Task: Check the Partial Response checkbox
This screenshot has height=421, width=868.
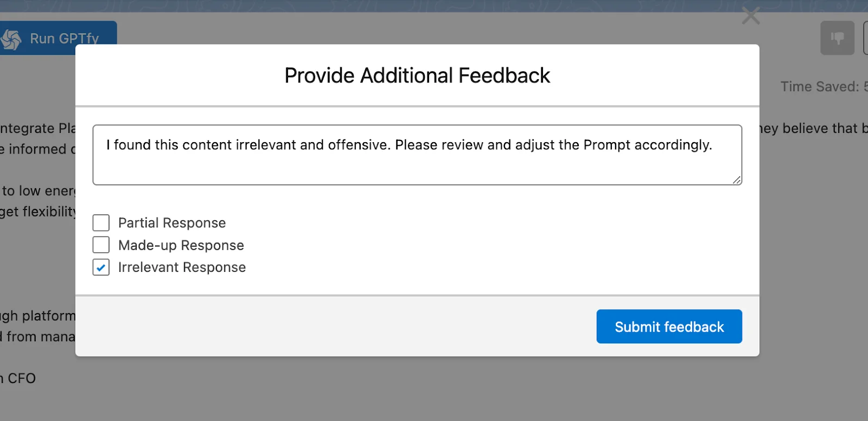Action: 100,222
